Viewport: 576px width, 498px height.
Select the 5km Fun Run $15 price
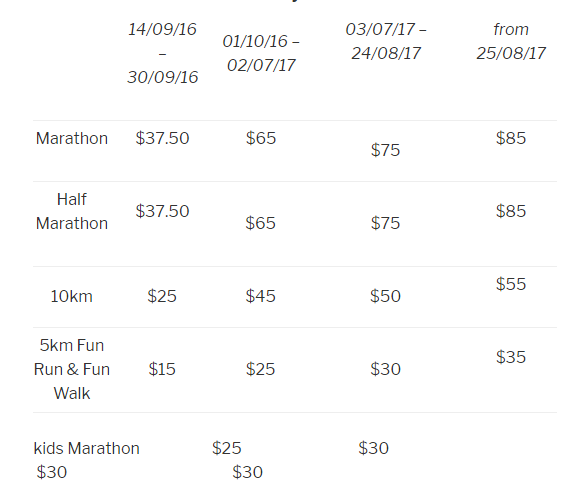point(162,369)
